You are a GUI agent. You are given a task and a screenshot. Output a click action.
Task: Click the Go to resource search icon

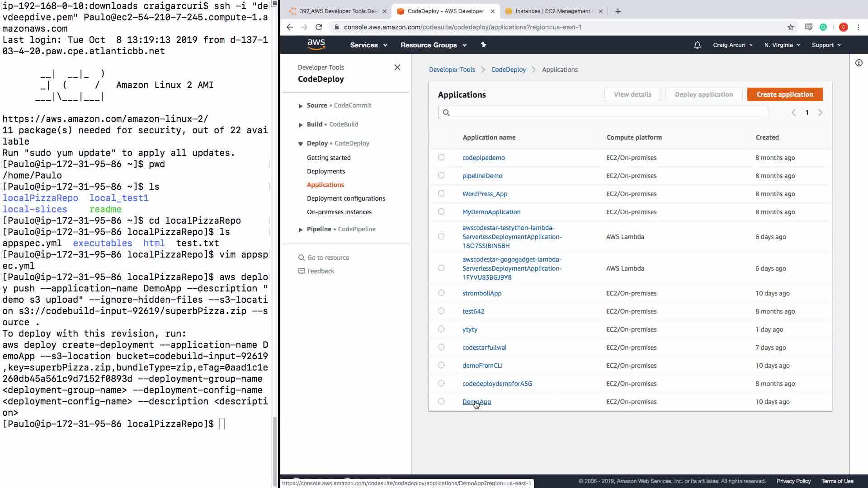(302, 258)
